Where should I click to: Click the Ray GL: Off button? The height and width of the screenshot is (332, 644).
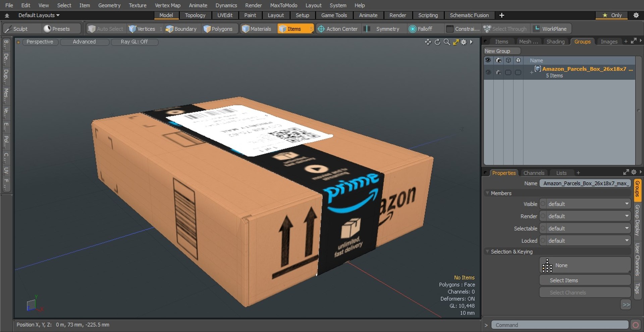click(x=134, y=42)
